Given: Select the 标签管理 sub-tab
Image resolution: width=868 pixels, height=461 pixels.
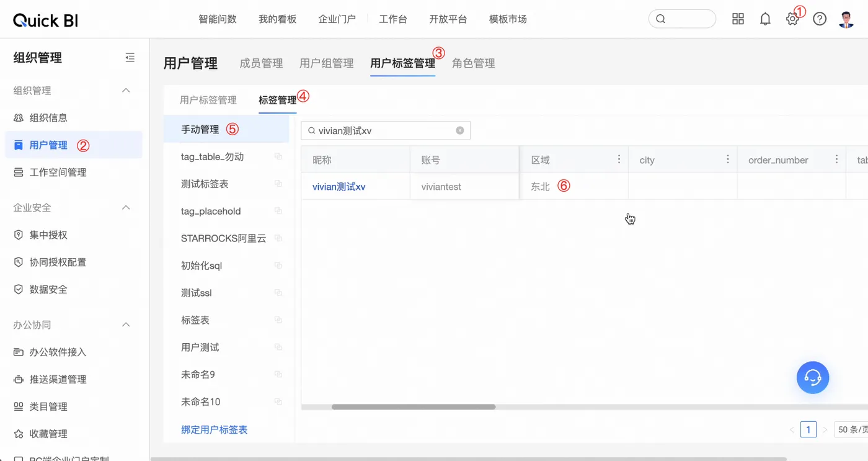Looking at the screenshot, I should pos(278,100).
